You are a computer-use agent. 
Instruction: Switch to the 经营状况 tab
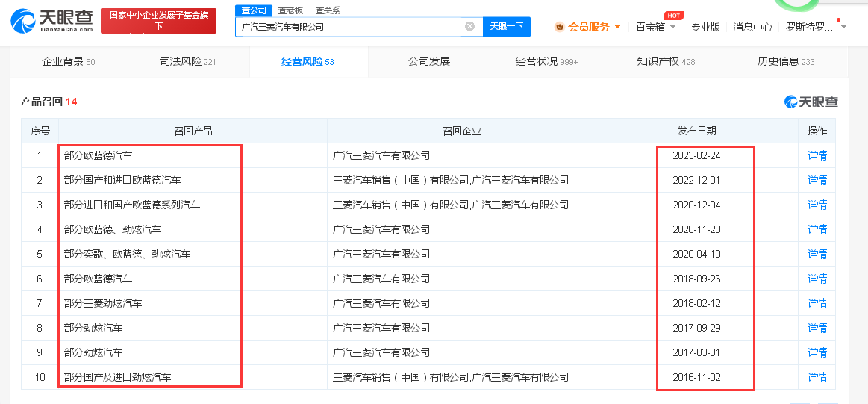546,61
